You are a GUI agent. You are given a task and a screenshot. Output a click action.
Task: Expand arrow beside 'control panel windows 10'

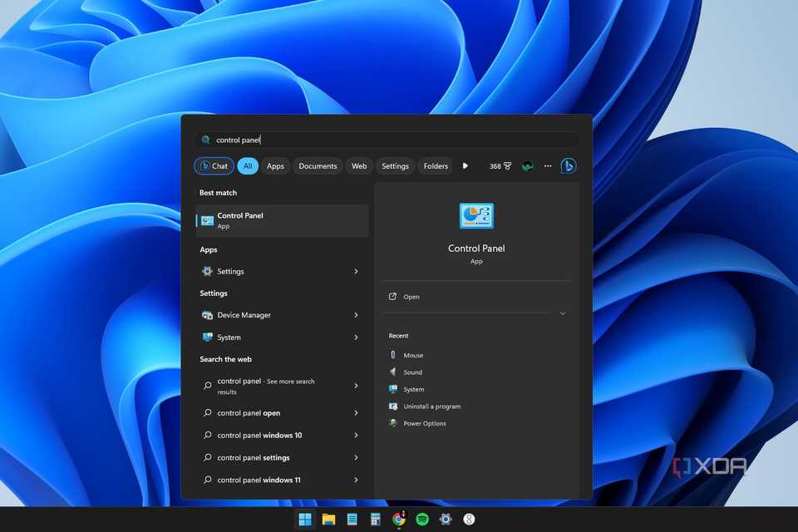click(x=357, y=436)
